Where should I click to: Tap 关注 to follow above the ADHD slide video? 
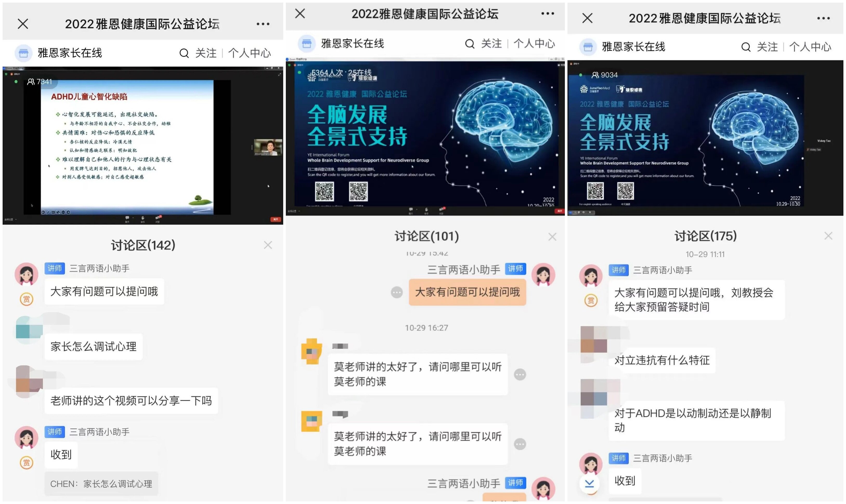206,53
